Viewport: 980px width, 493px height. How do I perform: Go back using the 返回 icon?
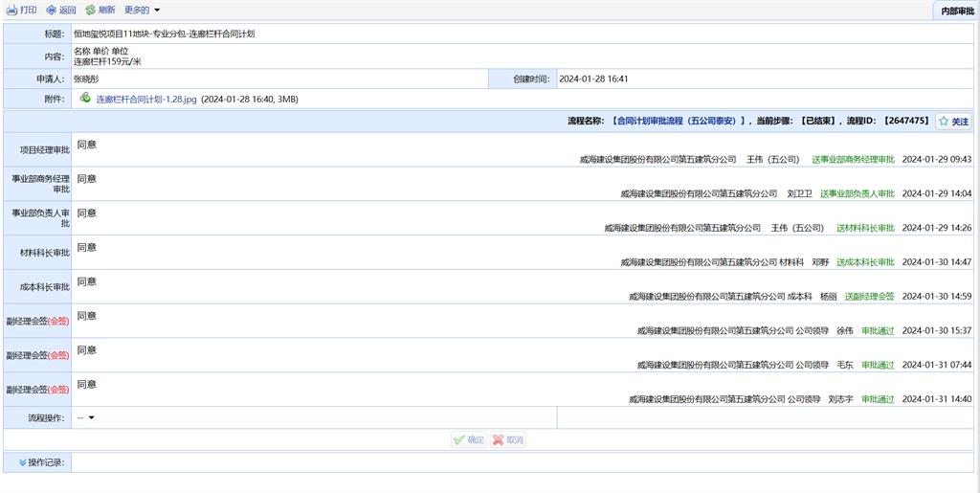pyautogui.click(x=51, y=10)
